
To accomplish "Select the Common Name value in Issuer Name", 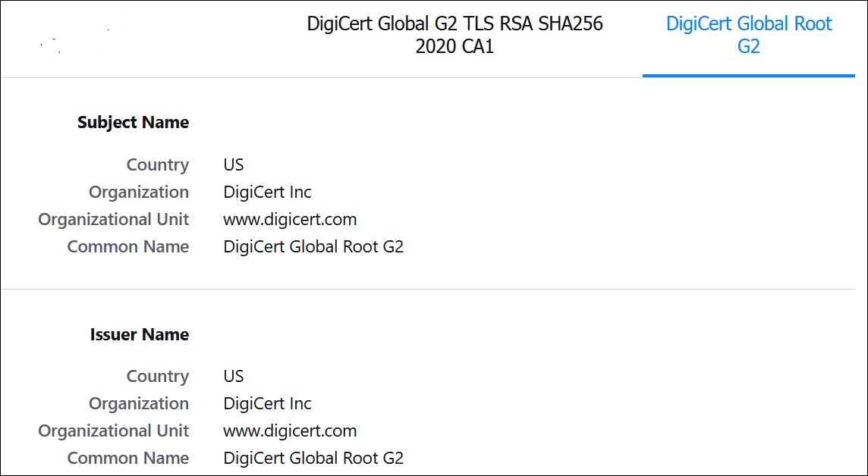I will pyautogui.click(x=313, y=458).
